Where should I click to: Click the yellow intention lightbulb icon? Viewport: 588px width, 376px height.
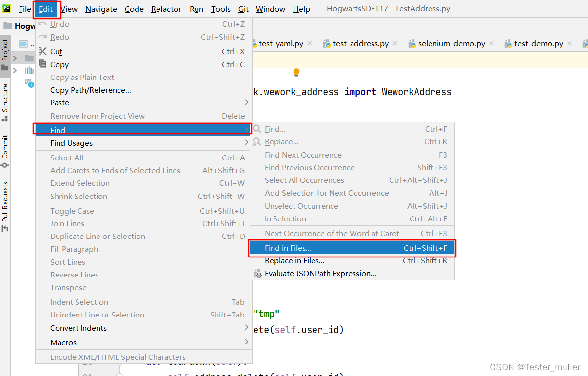click(x=296, y=73)
